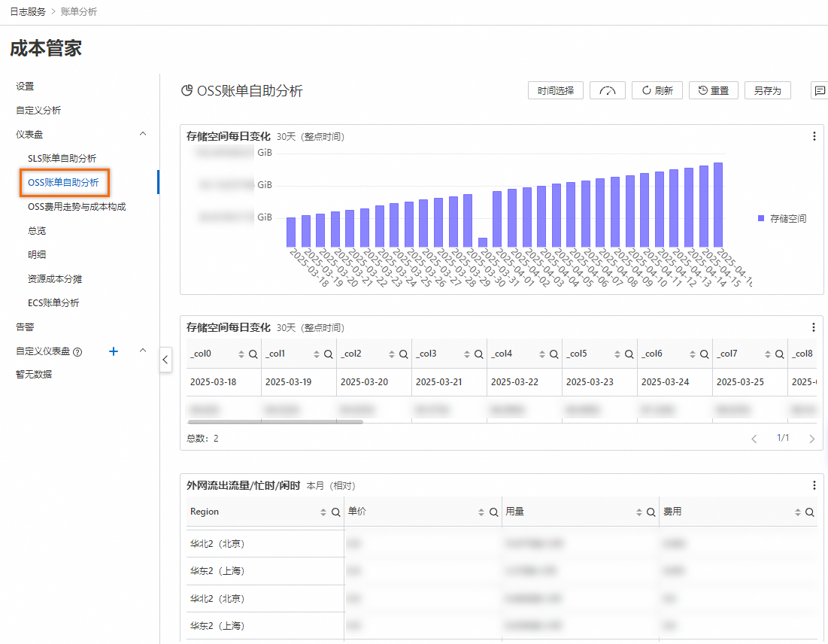
Task: Sort the 单价 column
Action: pos(481,512)
